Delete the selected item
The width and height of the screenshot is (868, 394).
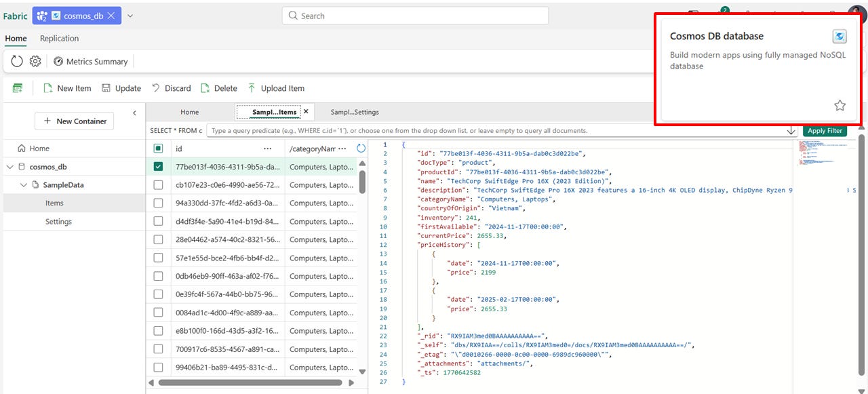(219, 88)
